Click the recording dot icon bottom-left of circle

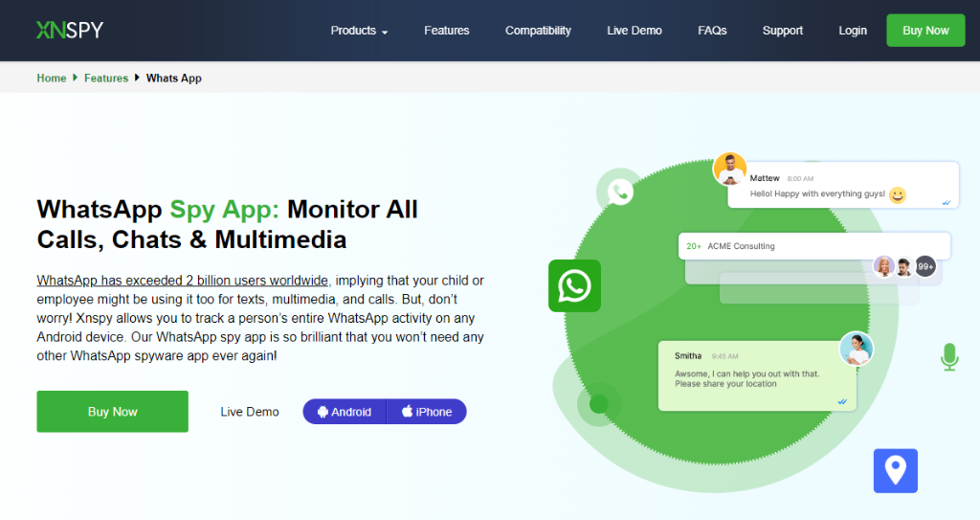pyautogui.click(x=599, y=404)
